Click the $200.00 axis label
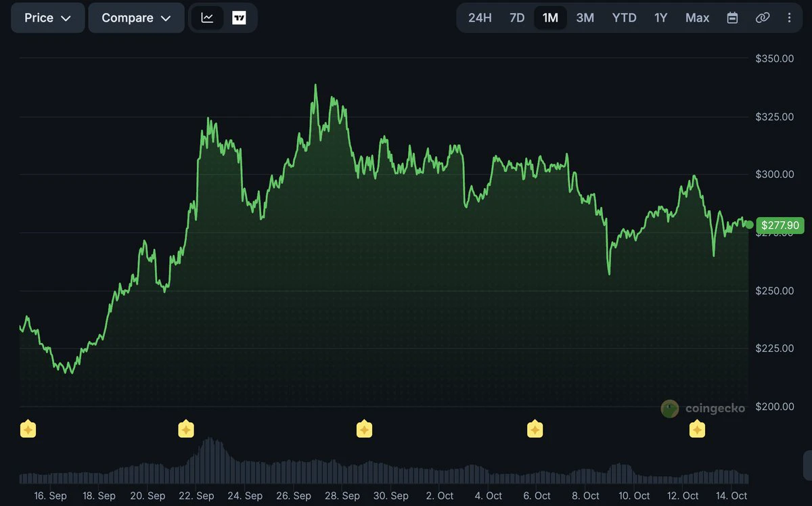 click(775, 407)
